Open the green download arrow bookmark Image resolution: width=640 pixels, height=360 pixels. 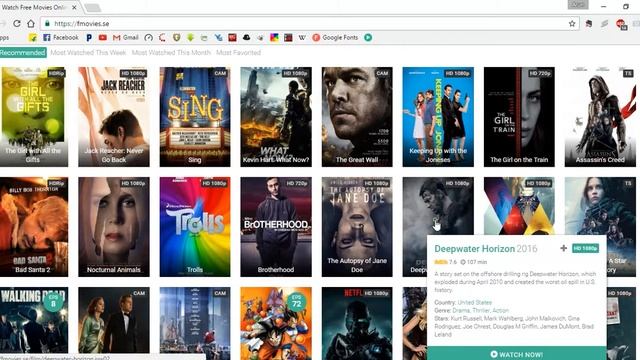pos(190,38)
